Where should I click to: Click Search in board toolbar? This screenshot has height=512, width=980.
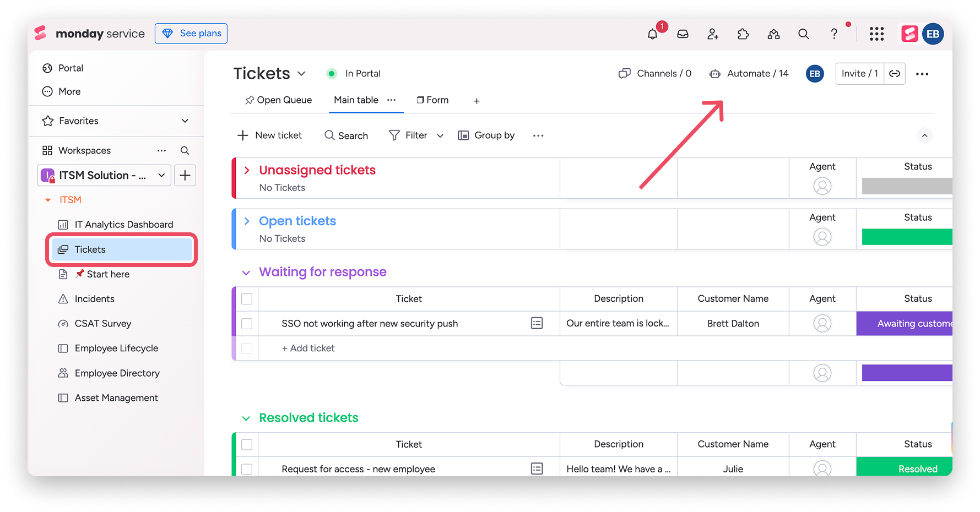[x=346, y=135]
